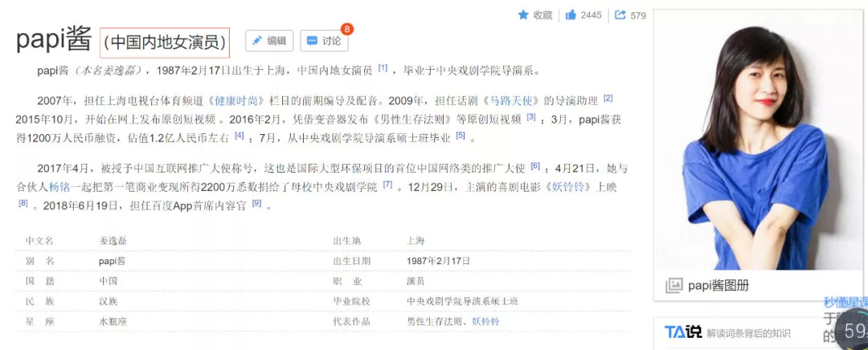Click the 出生地 value 上海
This screenshot has height=350, width=868.
(416, 241)
